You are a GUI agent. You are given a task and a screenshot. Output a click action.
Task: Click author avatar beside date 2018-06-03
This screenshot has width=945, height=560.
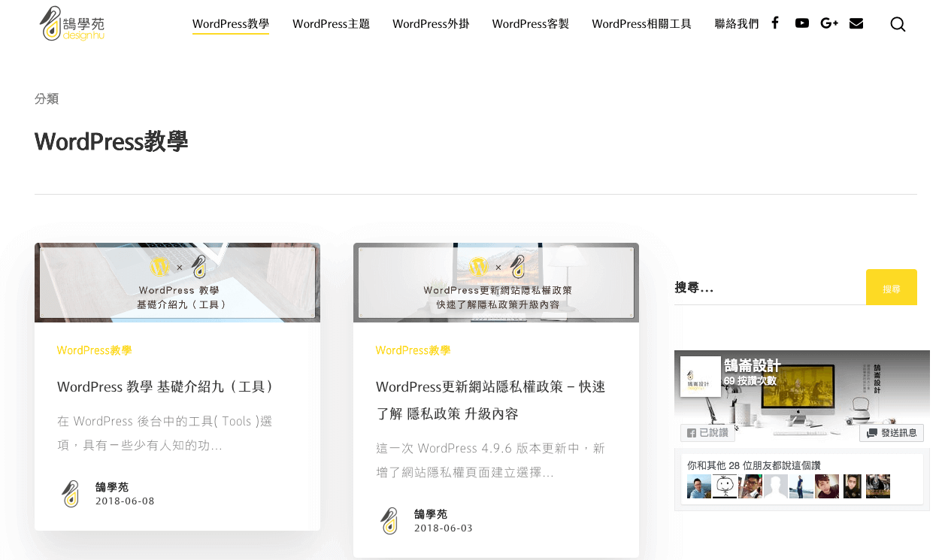point(389,521)
